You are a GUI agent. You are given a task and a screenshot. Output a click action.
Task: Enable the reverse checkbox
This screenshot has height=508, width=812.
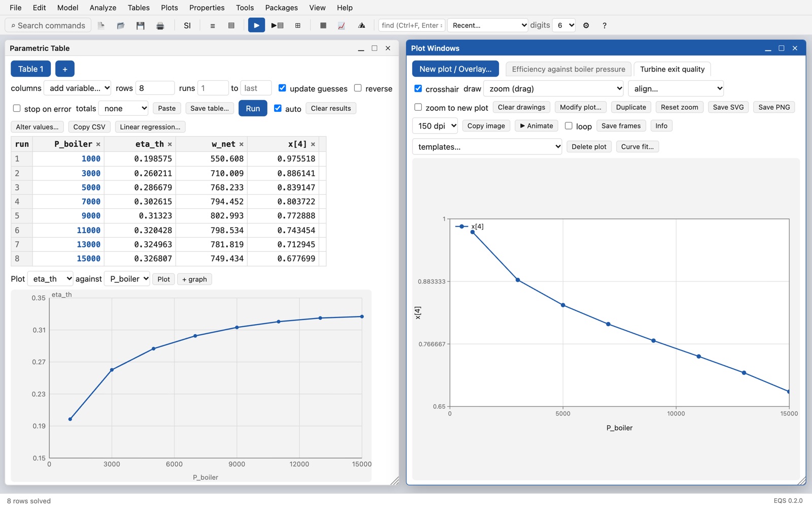point(358,88)
